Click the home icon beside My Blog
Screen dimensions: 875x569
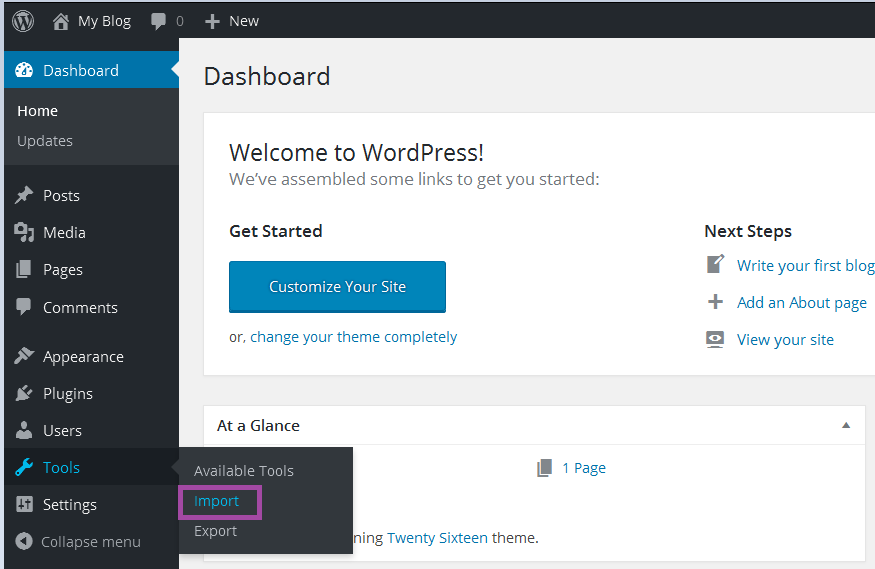(x=61, y=21)
